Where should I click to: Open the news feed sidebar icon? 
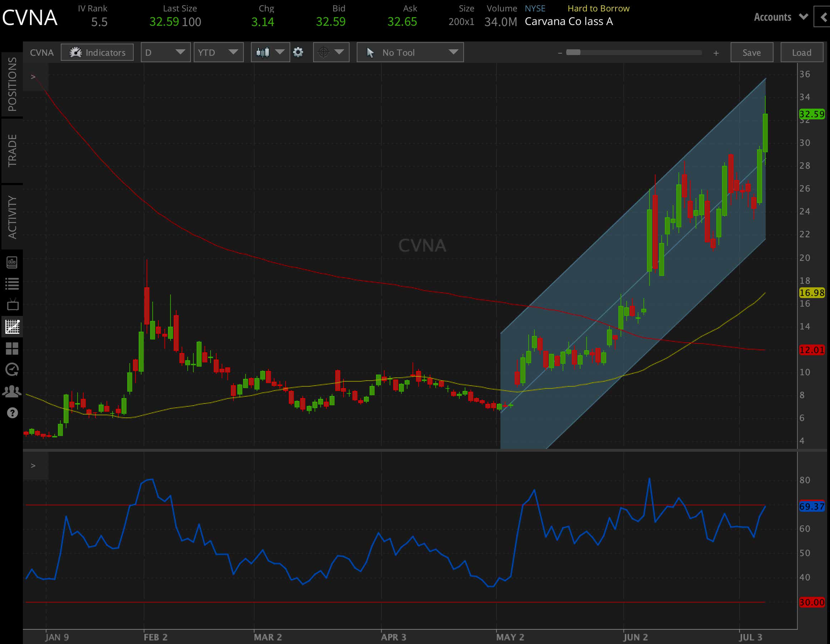pyautogui.click(x=12, y=262)
